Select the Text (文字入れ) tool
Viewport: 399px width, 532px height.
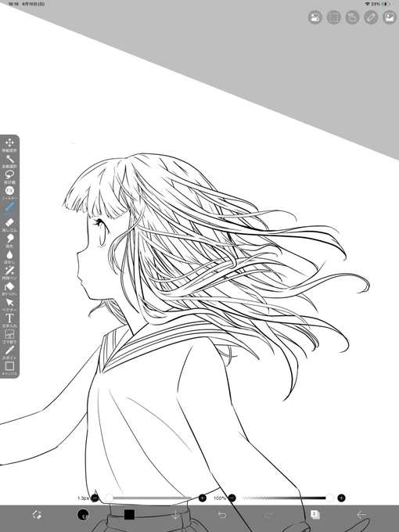point(9,320)
